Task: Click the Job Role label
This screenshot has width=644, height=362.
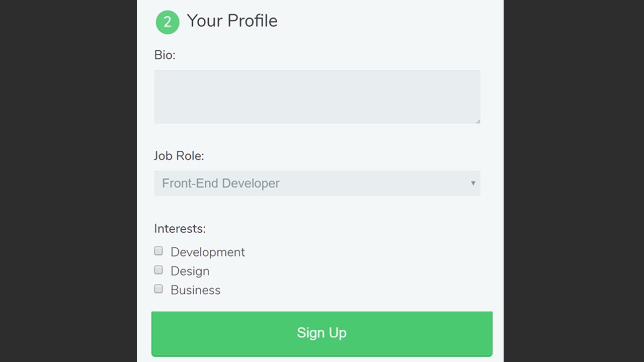Action: 179,156
